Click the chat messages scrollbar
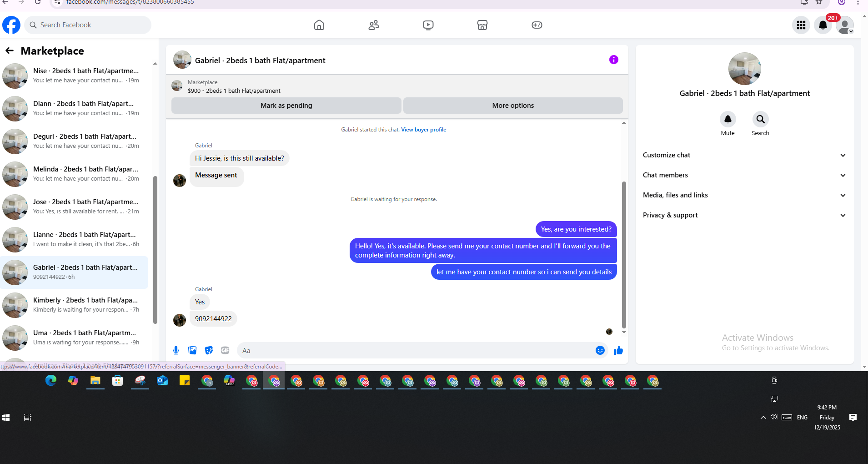The image size is (868, 464). click(624, 255)
